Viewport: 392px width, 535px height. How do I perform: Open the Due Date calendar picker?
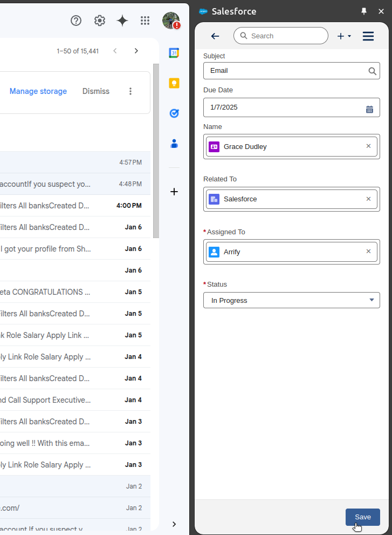tap(369, 109)
